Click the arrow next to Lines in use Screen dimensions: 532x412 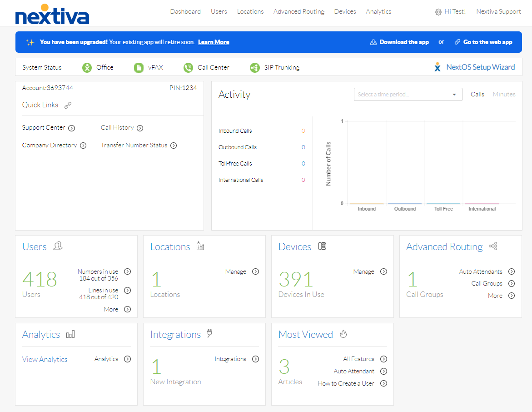[x=127, y=290]
